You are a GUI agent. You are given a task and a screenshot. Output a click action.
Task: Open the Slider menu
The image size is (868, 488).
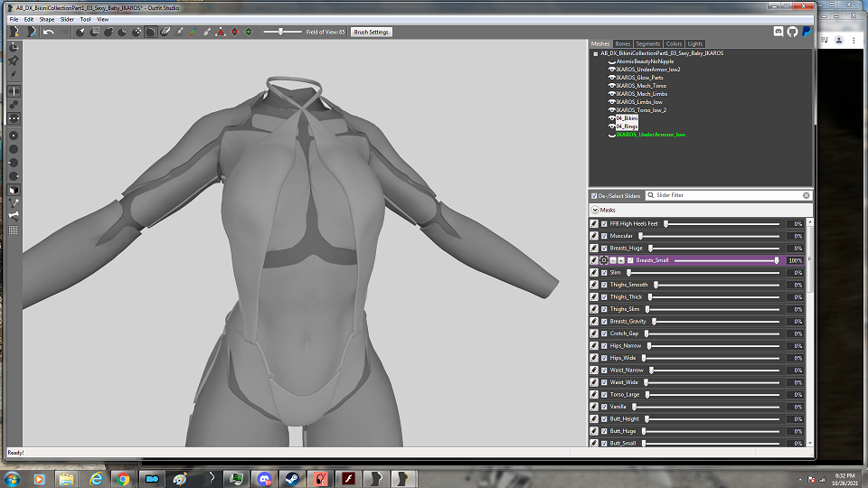pos(67,19)
